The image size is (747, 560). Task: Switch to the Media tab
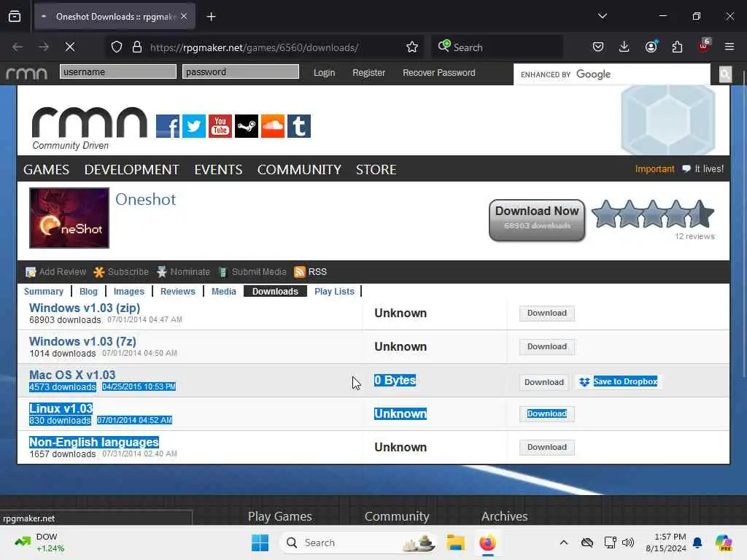point(223,292)
